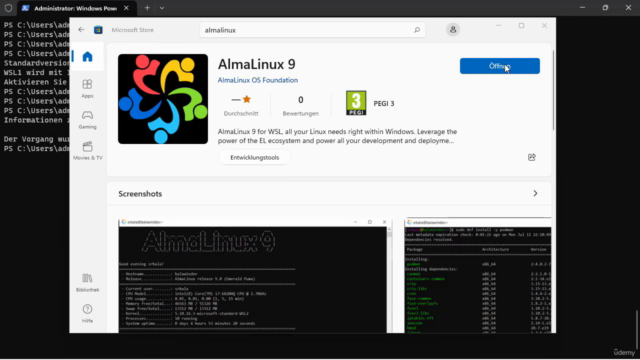Click the AlmaLinux 9 title heading

pyautogui.click(x=256, y=64)
